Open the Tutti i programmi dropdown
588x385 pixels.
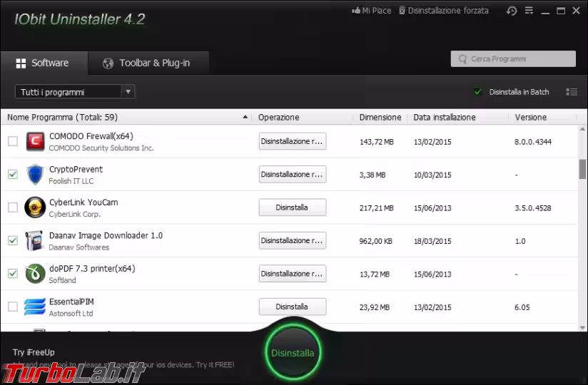(75, 92)
